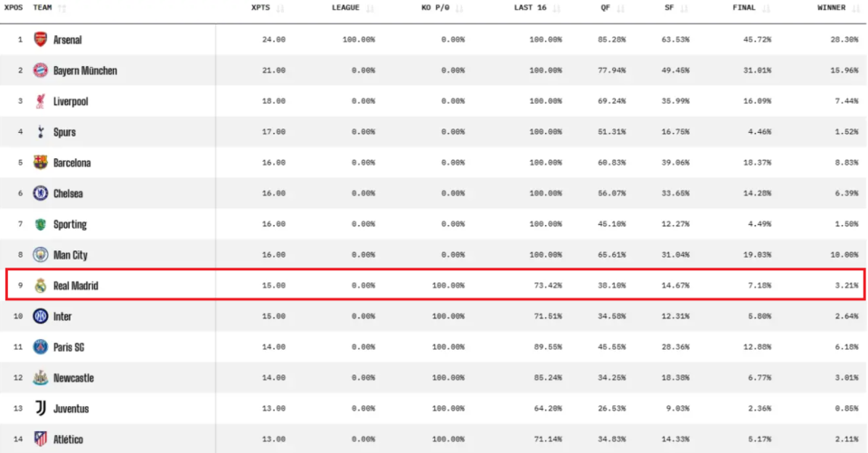Click the Arsenal club crest
Viewport: 868px width, 453px height.
(x=40, y=40)
